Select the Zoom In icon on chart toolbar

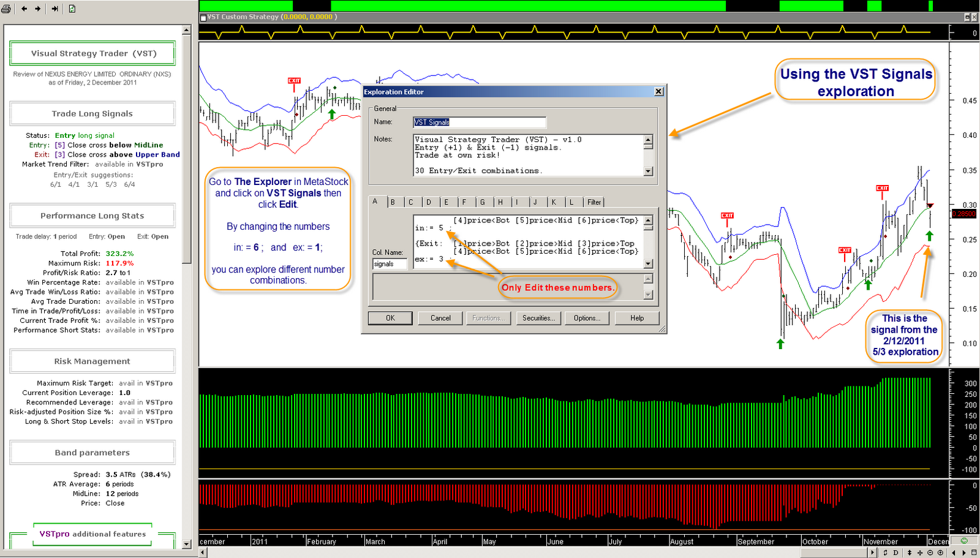click(941, 552)
